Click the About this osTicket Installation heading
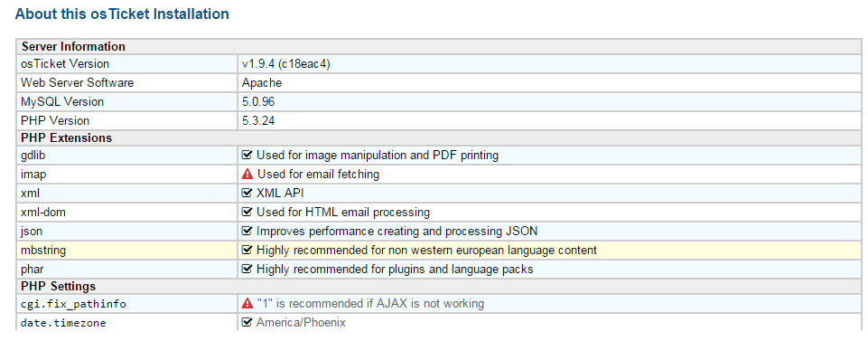This screenshot has width=868, height=341. [122, 14]
